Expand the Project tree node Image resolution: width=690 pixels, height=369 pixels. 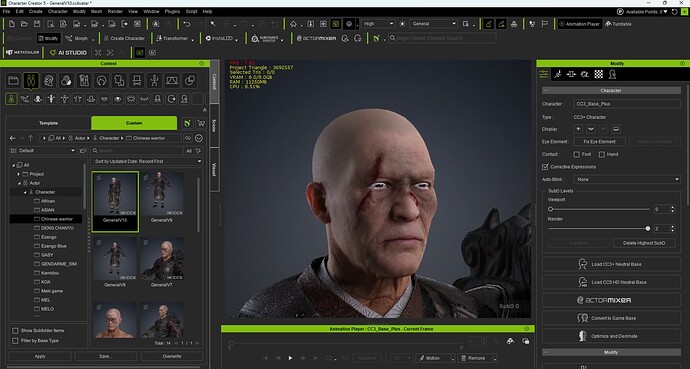(19, 174)
